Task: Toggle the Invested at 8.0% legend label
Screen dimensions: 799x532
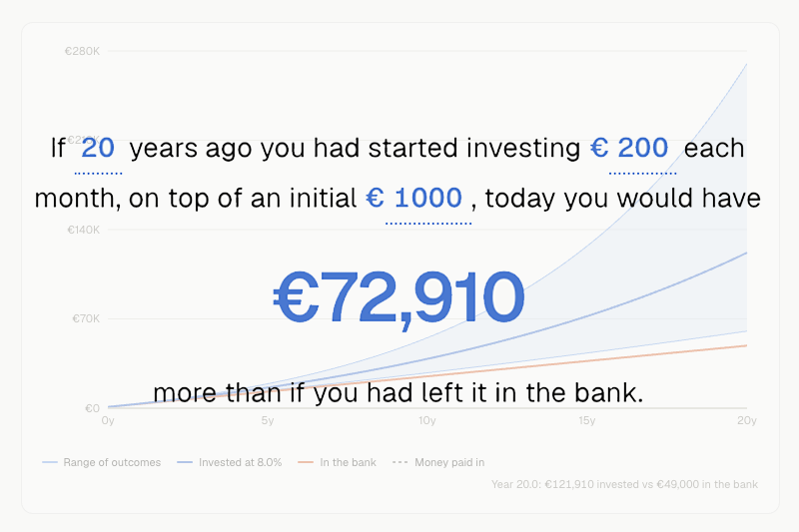Action: coord(240,462)
